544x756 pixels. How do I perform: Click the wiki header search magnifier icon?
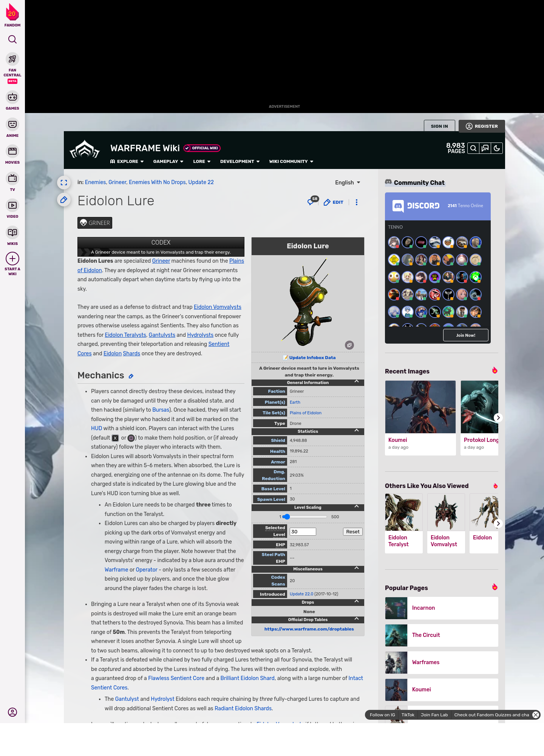[473, 148]
